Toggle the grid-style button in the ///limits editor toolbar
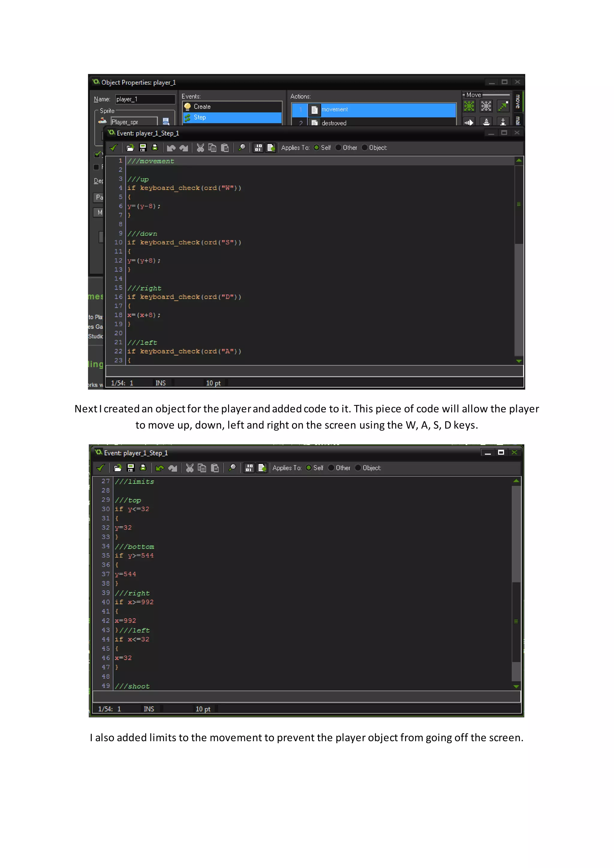 point(249,468)
